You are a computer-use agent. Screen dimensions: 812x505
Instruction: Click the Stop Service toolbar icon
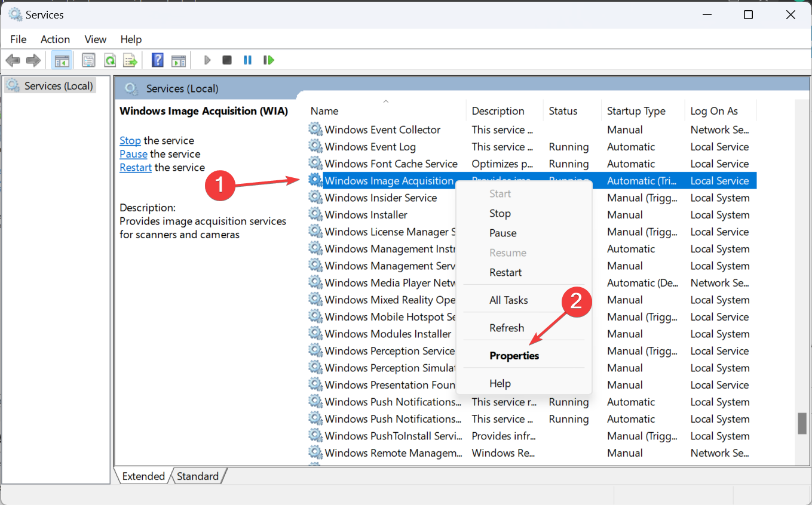pos(227,60)
